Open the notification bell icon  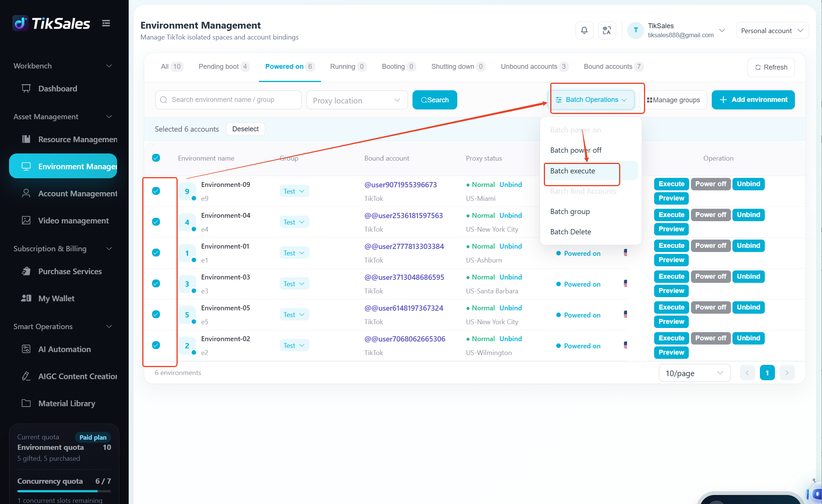tap(584, 30)
